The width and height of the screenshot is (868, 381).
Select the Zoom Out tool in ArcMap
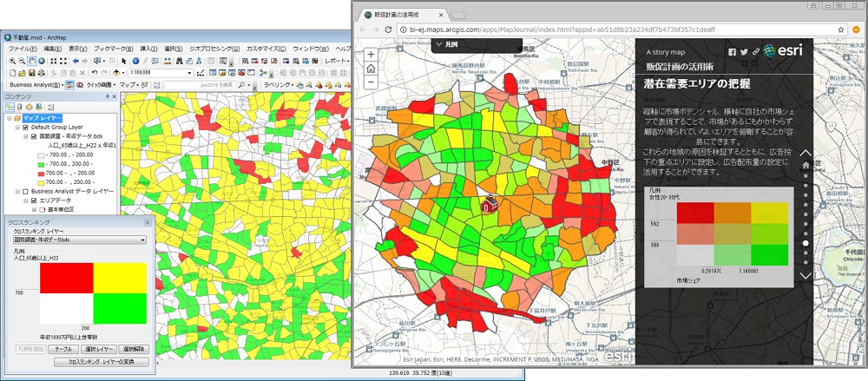[22, 61]
